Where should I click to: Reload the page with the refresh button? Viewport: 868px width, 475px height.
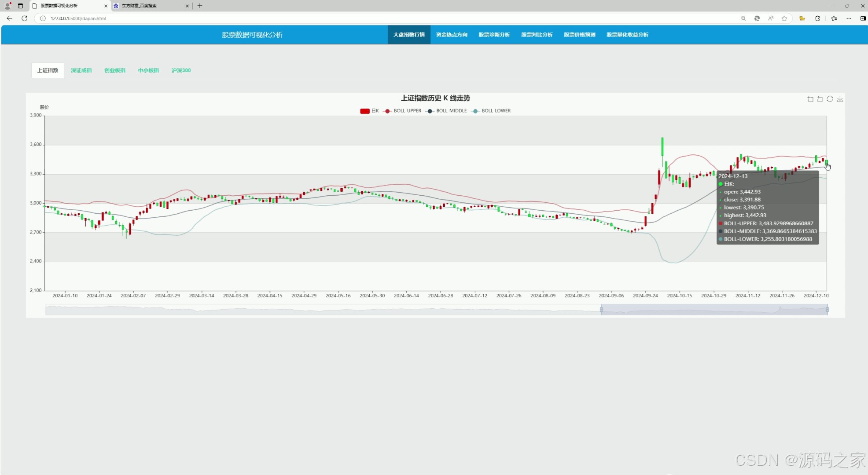click(25, 18)
